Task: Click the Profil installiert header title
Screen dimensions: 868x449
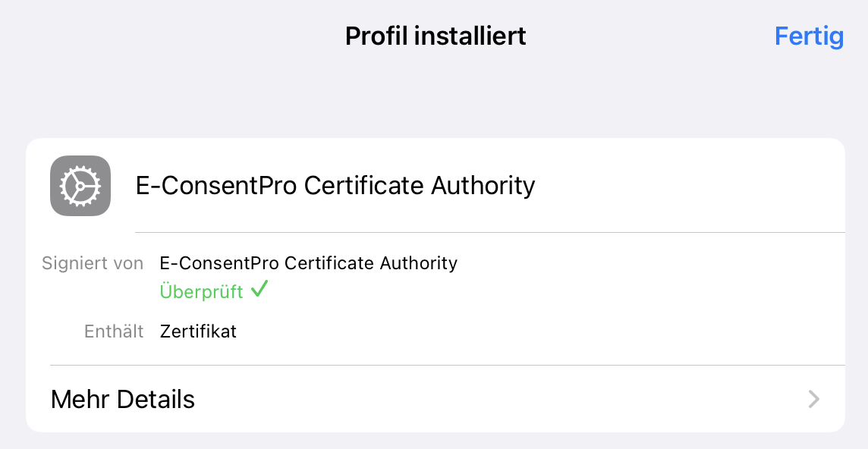Action: coord(436,36)
